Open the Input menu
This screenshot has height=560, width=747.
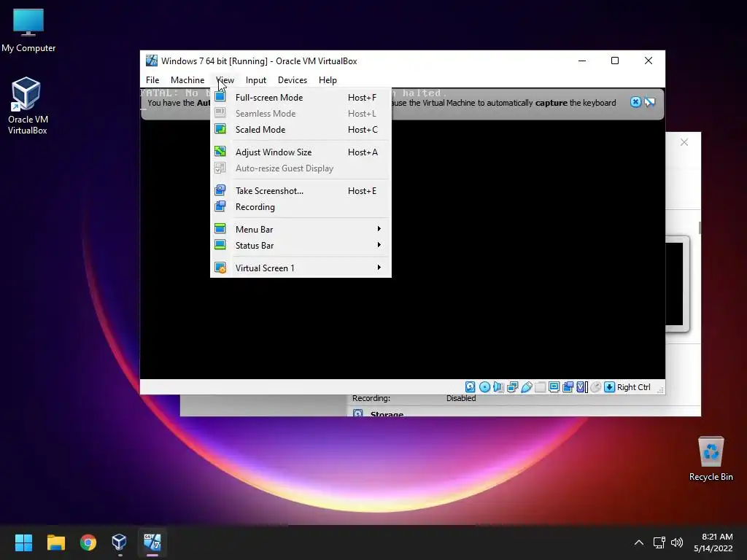point(256,80)
